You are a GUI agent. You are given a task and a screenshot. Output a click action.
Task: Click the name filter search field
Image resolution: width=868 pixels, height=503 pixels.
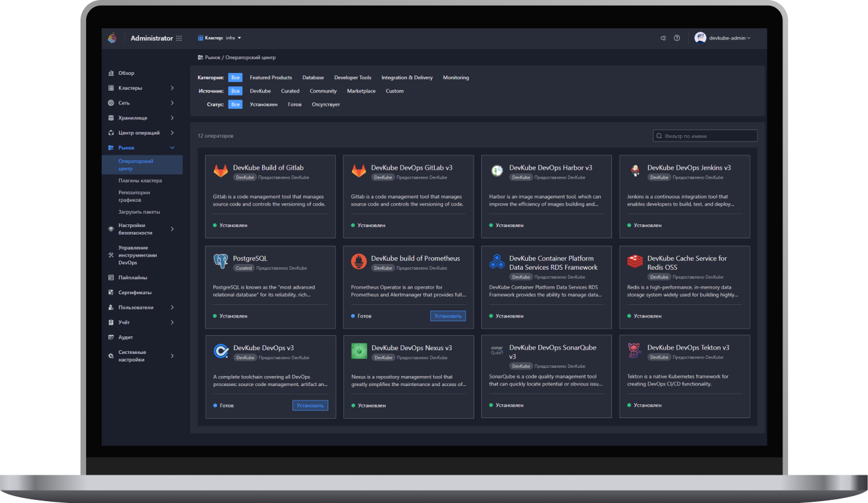pyautogui.click(x=705, y=136)
